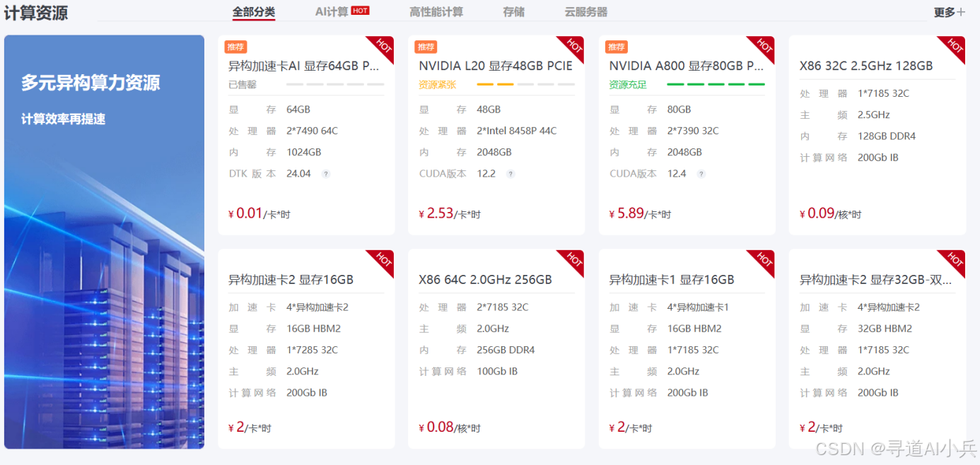Click processor value 2*7390 32C
The height and width of the screenshot is (465, 980).
693,131
